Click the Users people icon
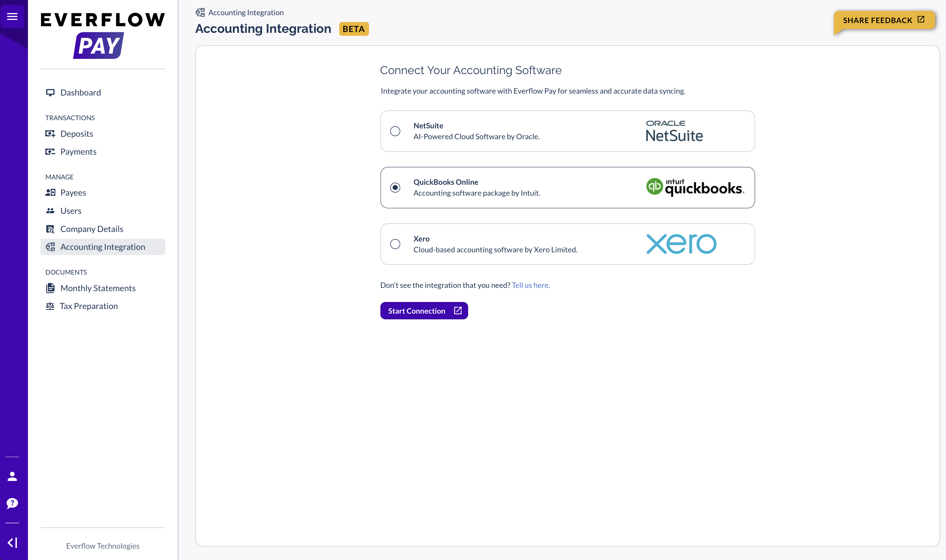Image resolution: width=946 pixels, height=560 pixels. (51, 211)
